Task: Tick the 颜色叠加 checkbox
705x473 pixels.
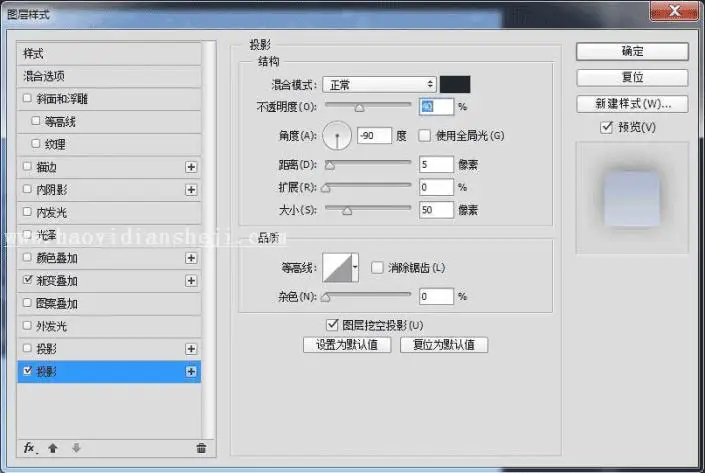Action: (x=27, y=257)
